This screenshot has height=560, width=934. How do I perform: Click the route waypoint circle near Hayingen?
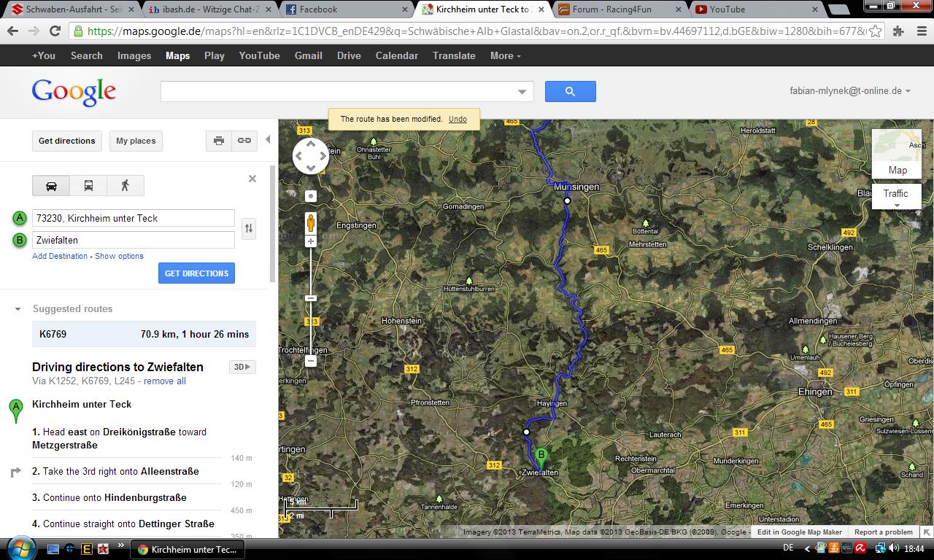526,432
